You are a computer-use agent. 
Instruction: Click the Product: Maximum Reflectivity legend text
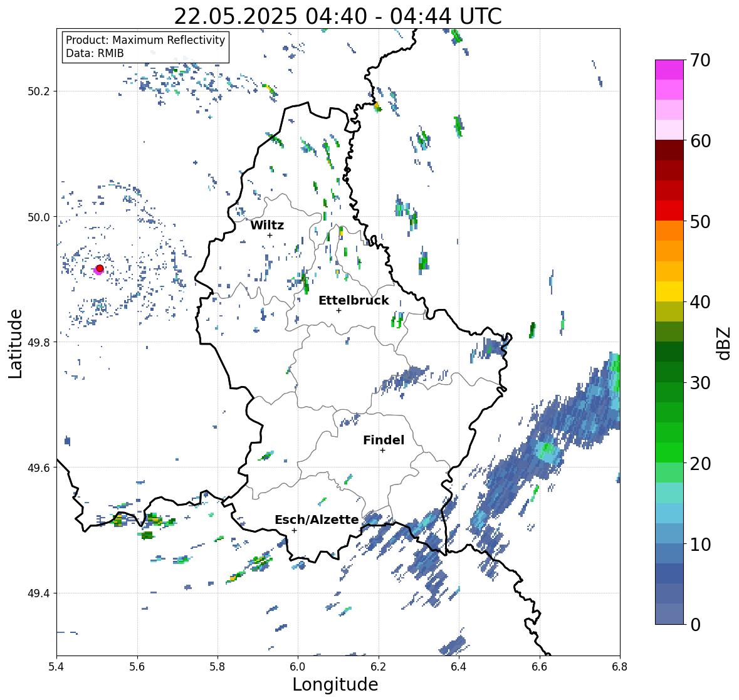pyautogui.click(x=145, y=40)
